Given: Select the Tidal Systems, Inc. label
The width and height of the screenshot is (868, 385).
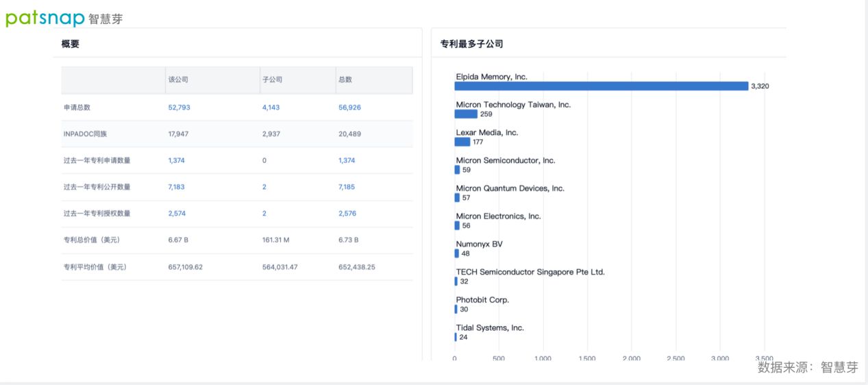Looking at the screenshot, I should coord(490,328).
